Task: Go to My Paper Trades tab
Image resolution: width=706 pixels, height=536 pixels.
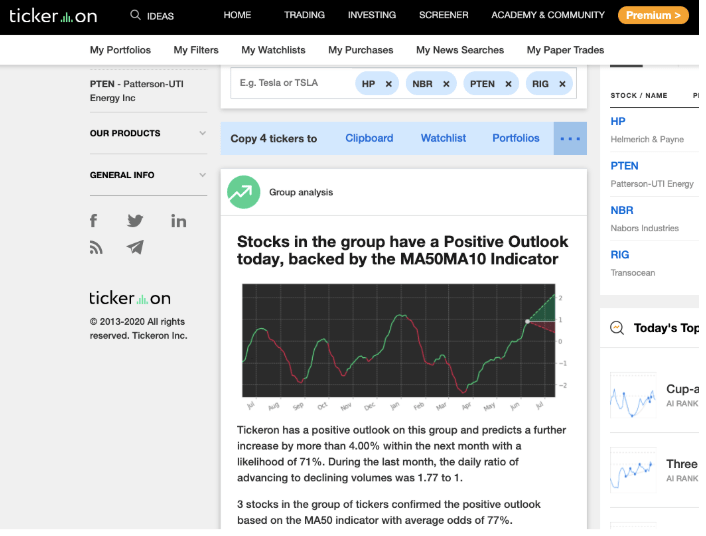Action: coord(566,50)
